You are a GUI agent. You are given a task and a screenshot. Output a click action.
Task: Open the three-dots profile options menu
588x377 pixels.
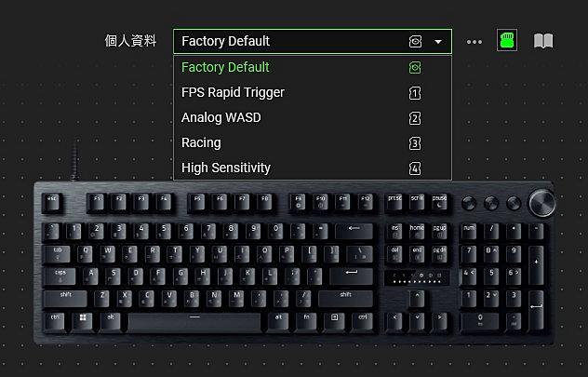click(x=474, y=42)
